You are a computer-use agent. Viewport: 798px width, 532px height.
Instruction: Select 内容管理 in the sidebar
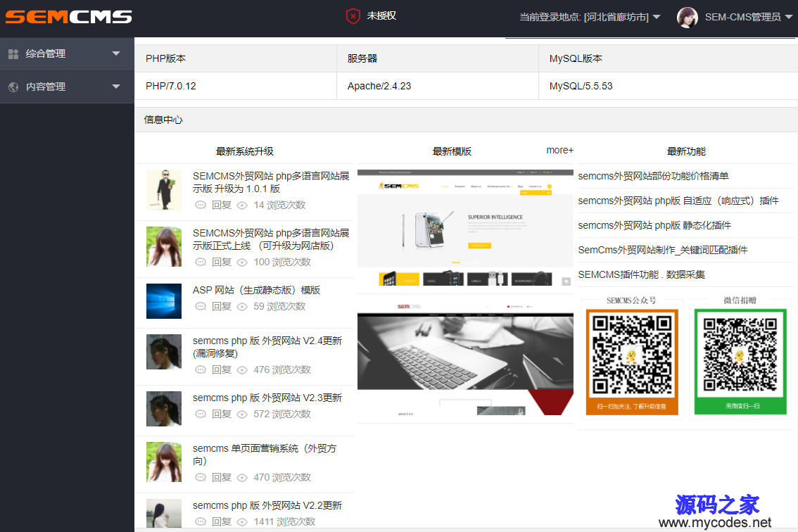pyautogui.click(x=67, y=87)
